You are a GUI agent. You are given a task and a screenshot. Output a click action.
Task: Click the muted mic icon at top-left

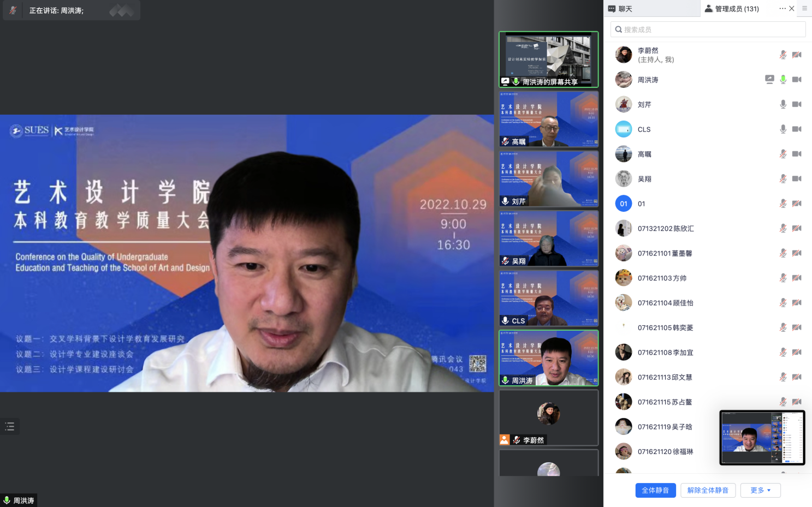[x=13, y=10]
